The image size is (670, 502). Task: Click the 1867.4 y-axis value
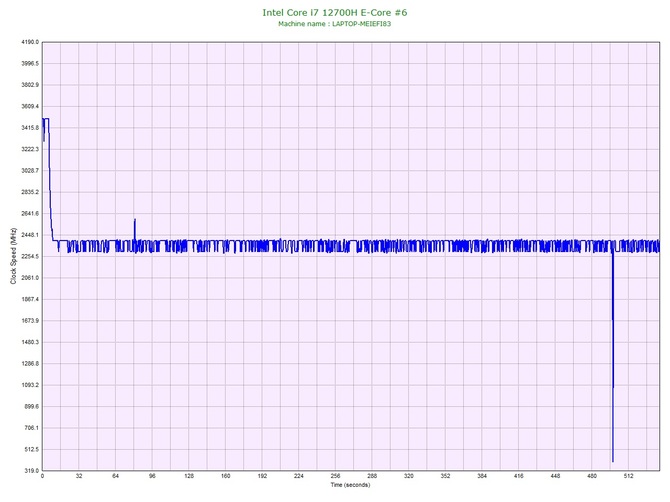coord(30,299)
